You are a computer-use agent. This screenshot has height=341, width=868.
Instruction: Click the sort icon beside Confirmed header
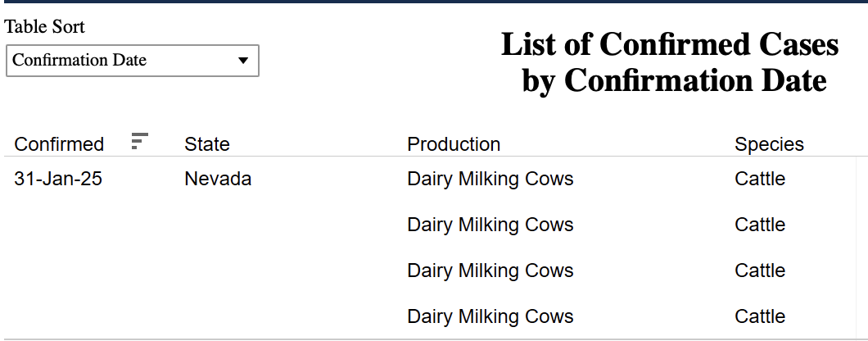pyautogui.click(x=139, y=141)
